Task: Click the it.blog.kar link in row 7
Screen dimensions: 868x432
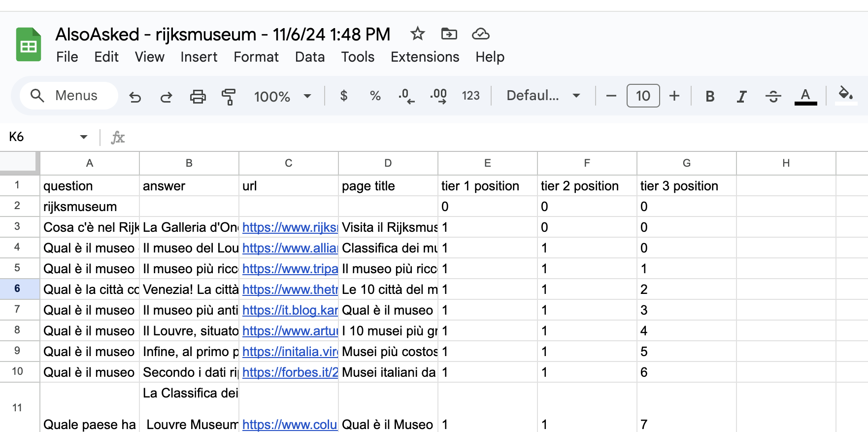Action: [x=290, y=310]
